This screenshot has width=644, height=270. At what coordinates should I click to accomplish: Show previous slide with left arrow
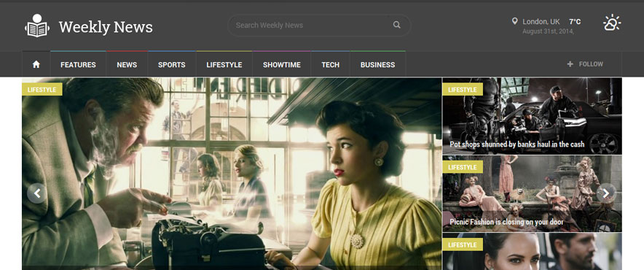(x=37, y=193)
